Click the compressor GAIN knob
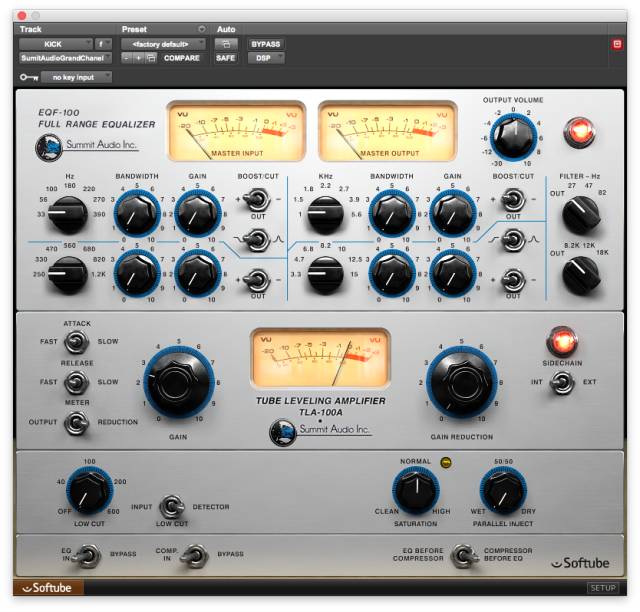 pos(178,383)
